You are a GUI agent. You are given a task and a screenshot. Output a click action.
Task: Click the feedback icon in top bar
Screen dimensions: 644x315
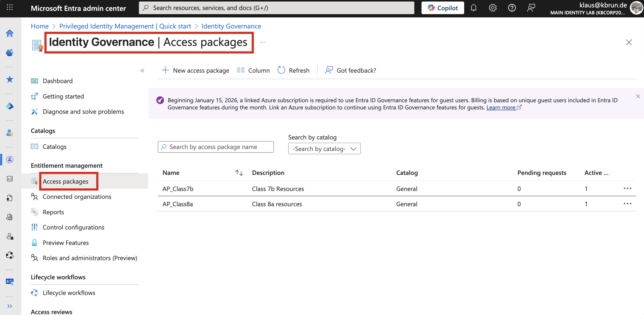[531, 8]
